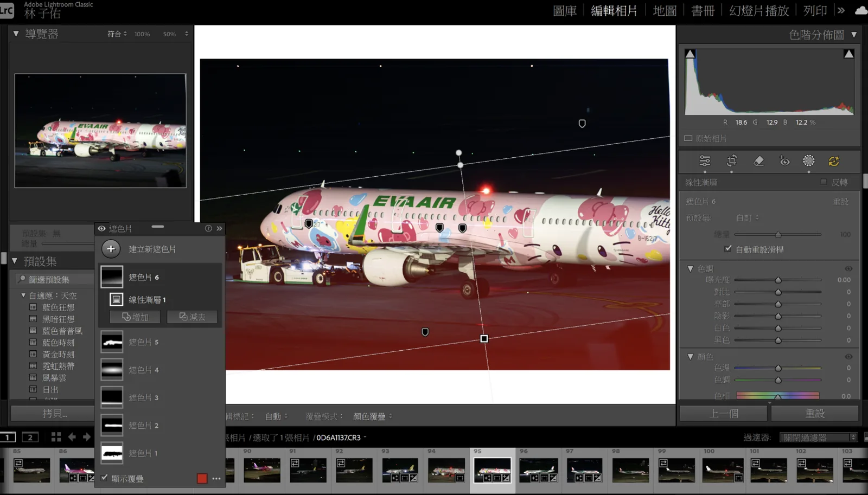
Task: Select the 藍色狂想 preset
Action: 58,307
